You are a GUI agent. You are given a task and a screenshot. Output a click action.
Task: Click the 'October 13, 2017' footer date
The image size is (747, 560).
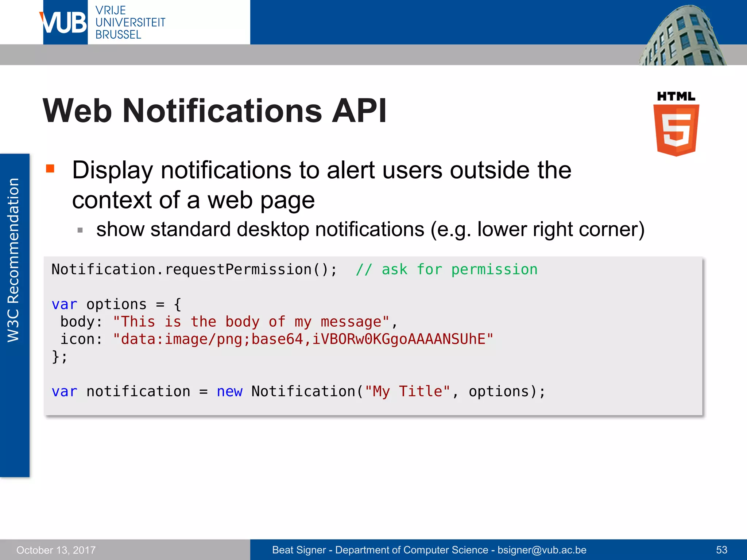point(56,550)
